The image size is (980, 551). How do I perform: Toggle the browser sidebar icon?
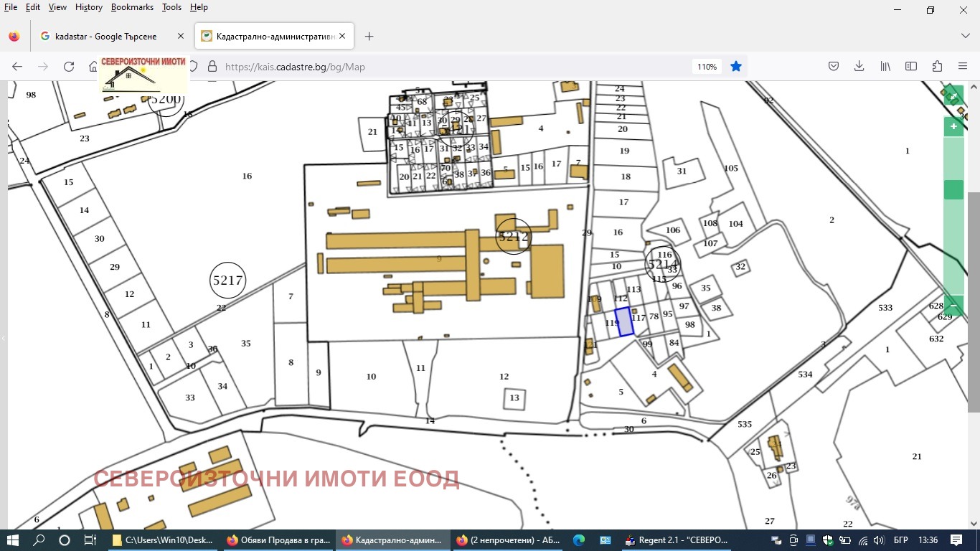[911, 67]
